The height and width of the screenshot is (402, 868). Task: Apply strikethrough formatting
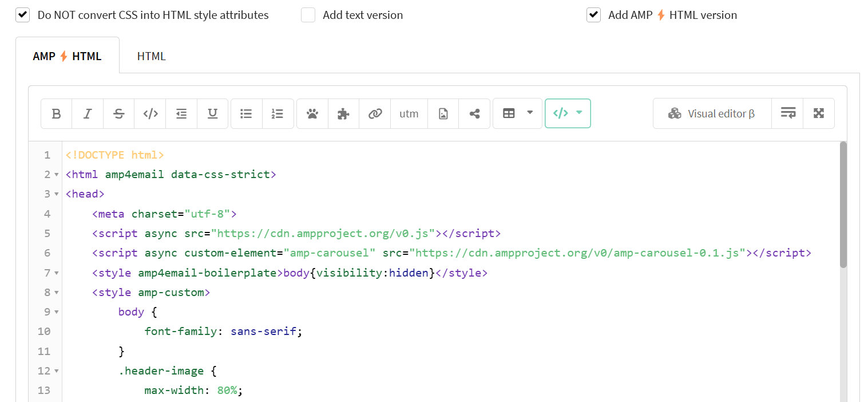(119, 113)
